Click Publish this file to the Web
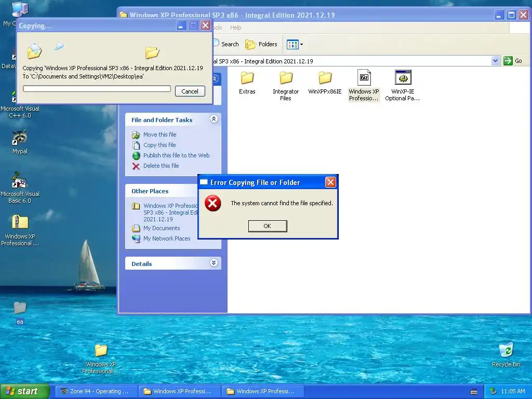Screen dimensions: 532x399 tap(177, 155)
